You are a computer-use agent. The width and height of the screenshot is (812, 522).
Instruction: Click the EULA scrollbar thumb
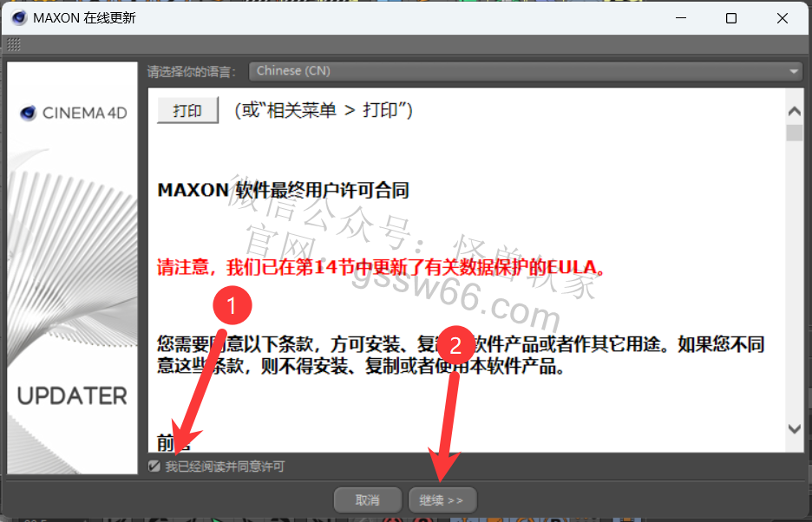(x=794, y=132)
